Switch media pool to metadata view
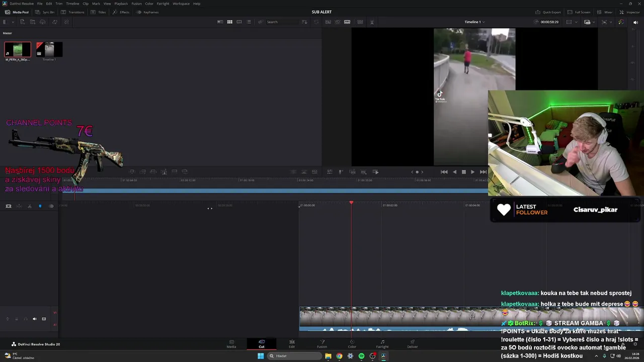This screenshot has width=644, height=362. 220,22
